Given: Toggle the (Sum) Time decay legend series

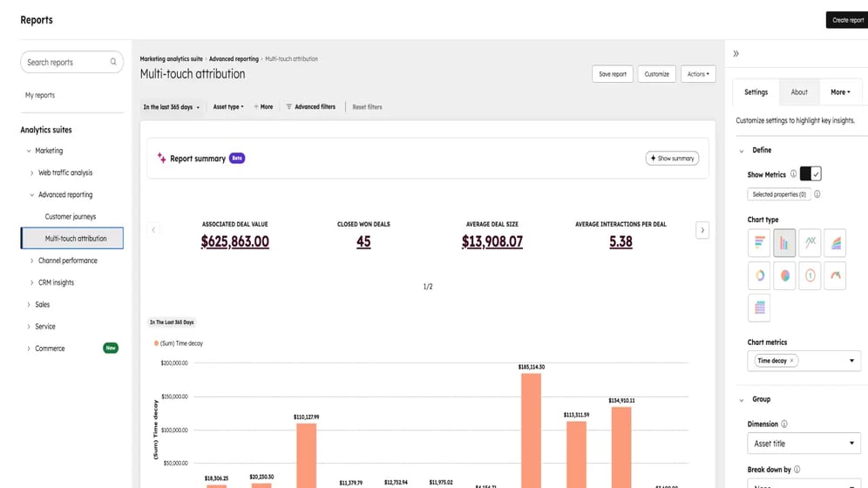Looking at the screenshot, I should click(179, 343).
